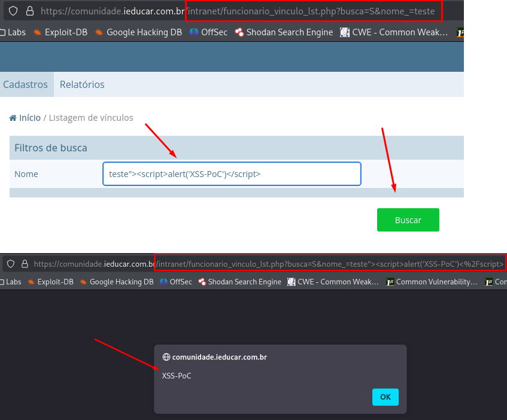The width and height of the screenshot is (507, 420).
Task: Go to Início via the breadcrumb
Action: [30, 118]
